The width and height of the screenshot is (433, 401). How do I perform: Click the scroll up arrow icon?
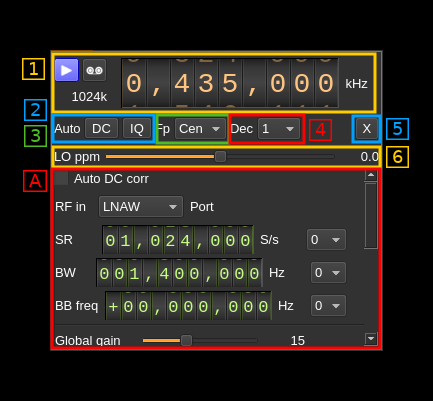[x=371, y=175]
